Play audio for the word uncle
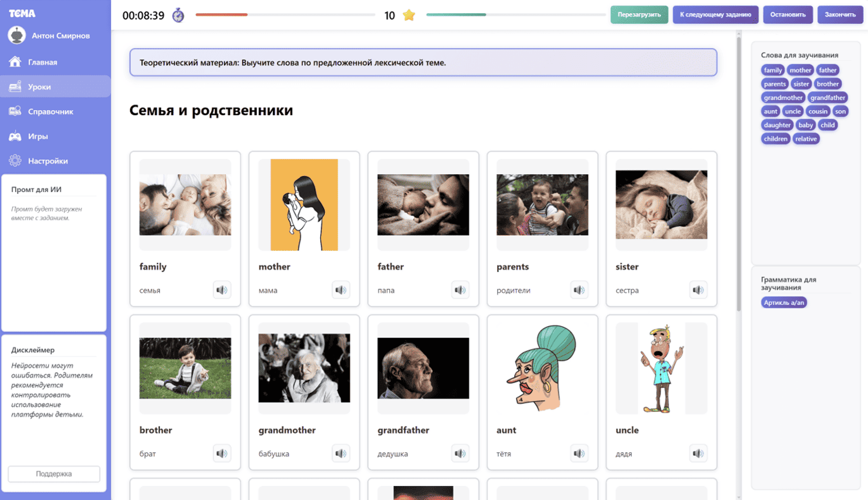The width and height of the screenshot is (868, 500). tap(698, 453)
